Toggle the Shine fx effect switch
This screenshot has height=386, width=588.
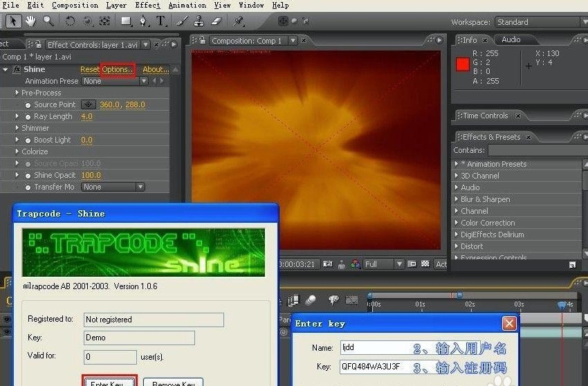pyautogui.click(x=17, y=69)
